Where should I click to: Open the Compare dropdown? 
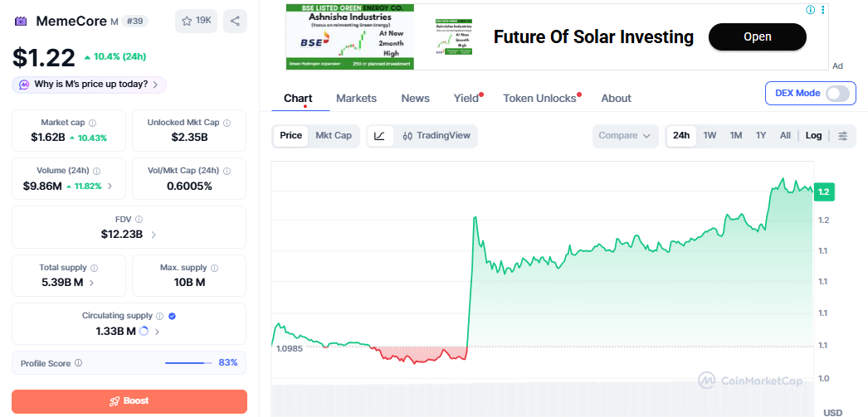(x=625, y=135)
